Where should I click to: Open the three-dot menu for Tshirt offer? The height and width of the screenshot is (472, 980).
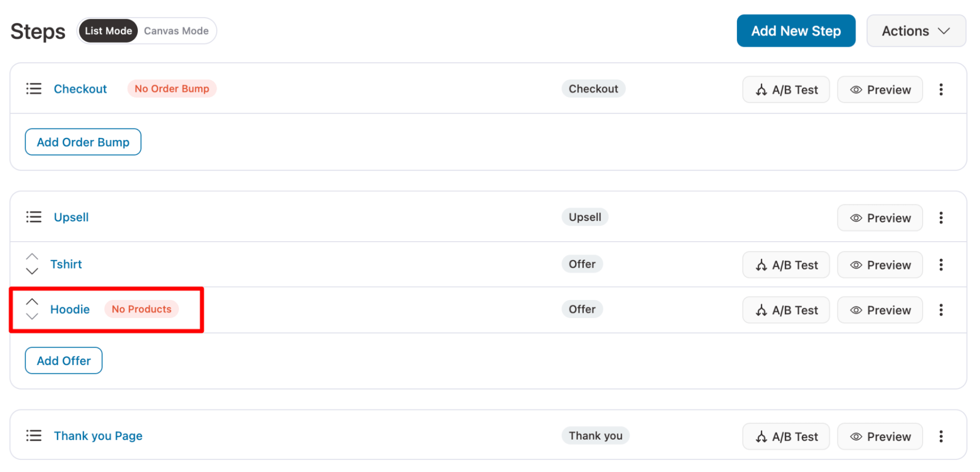point(941,265)
